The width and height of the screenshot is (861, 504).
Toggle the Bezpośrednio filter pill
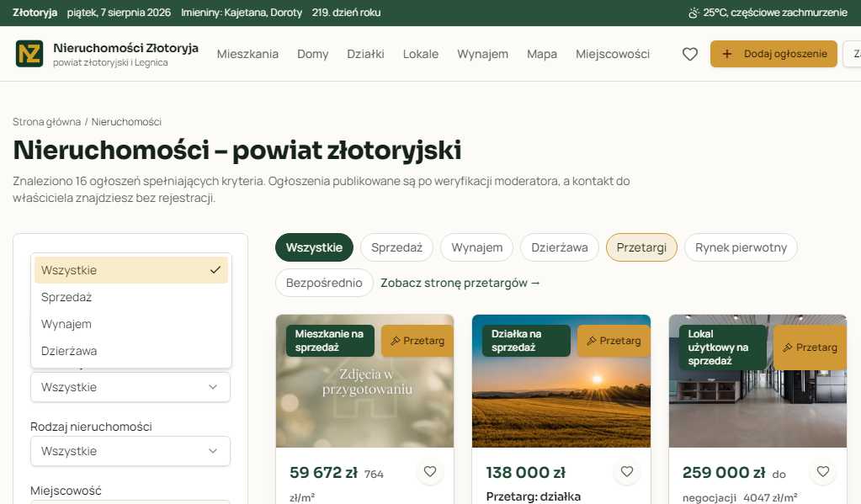[x=324, y=283]
